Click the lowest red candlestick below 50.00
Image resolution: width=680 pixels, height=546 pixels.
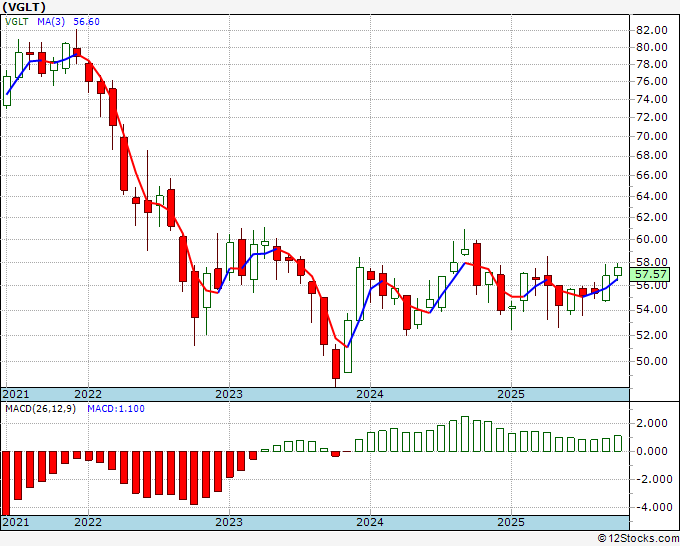pos(336,363)
